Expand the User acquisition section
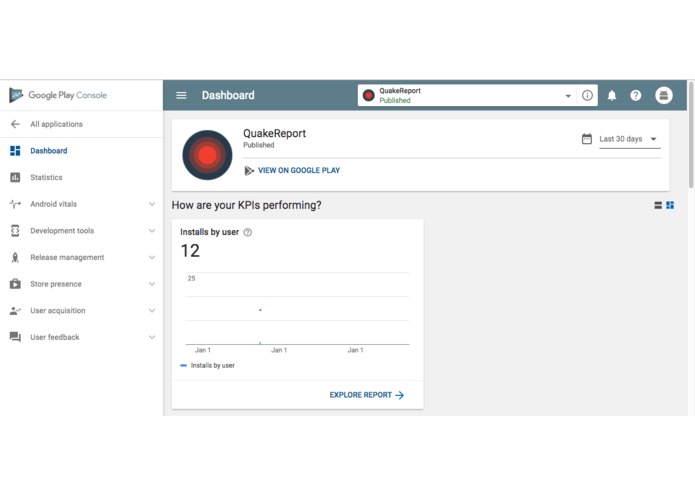Image resolution: width=695 pixels, height=494 pixels. tap(152, 311)
